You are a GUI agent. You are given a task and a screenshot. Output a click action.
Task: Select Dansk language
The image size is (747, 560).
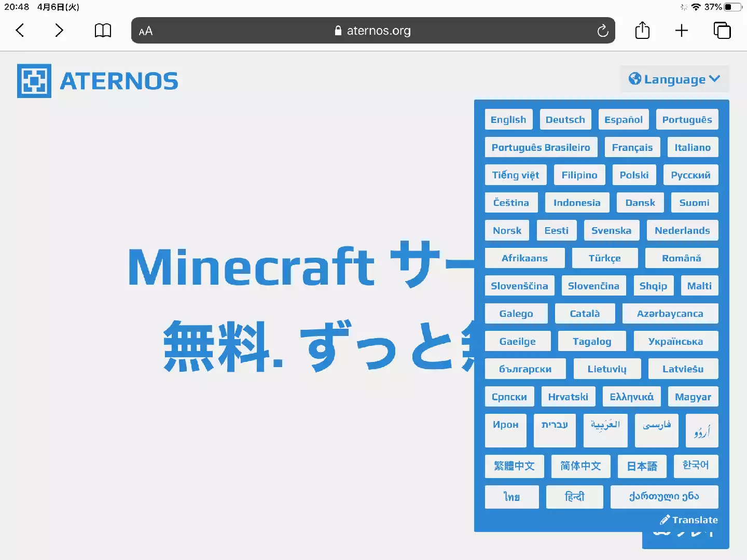click(x=640, y=203)
